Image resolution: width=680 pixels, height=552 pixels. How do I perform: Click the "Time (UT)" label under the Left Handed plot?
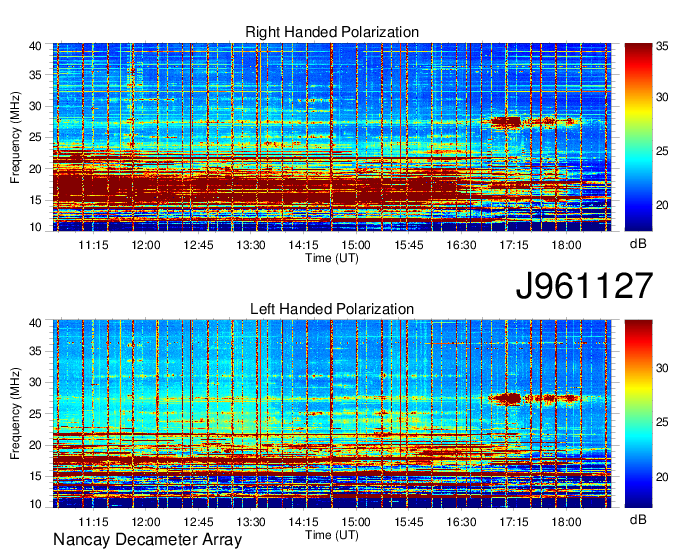pyautogui.click(x=332, y=535)
